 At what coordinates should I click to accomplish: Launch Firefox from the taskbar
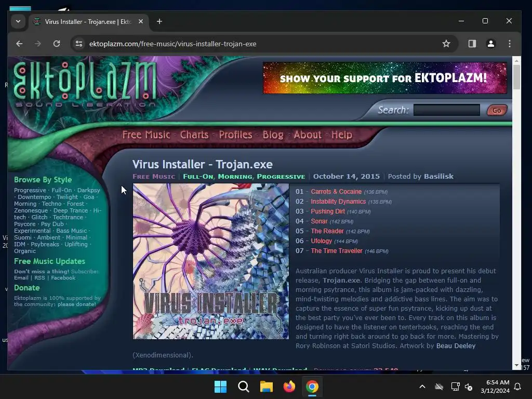coord(289,387)
